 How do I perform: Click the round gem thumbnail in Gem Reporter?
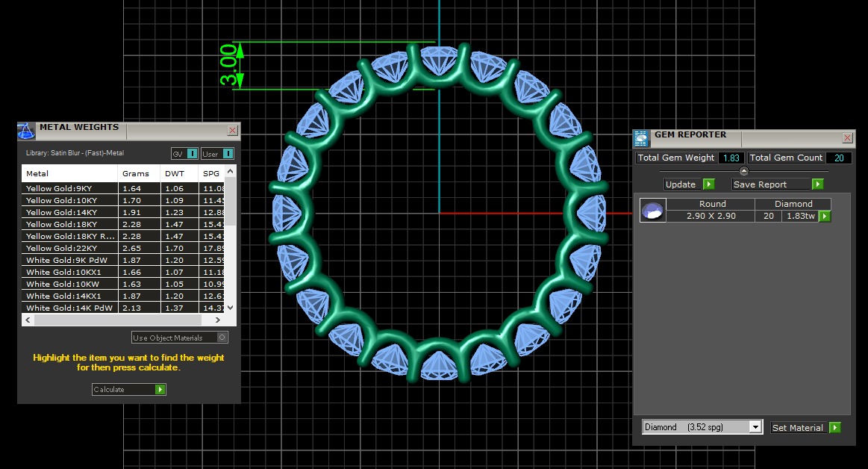tap(652, 211)
